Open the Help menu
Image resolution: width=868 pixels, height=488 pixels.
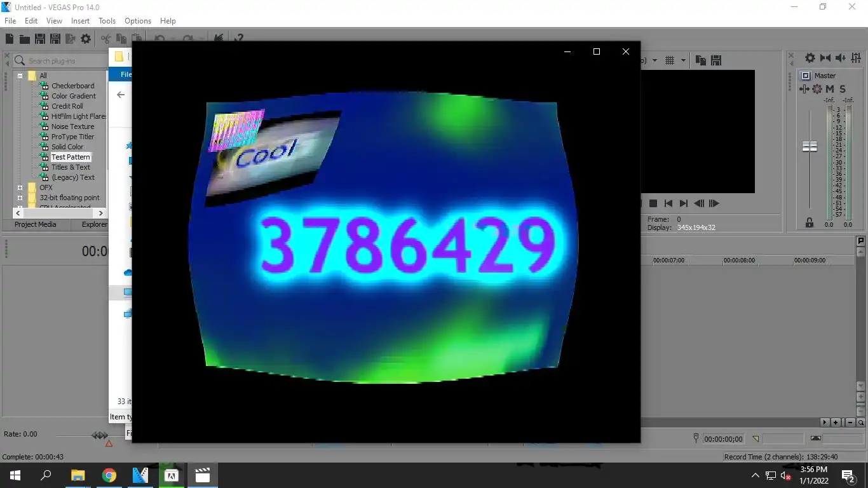coord(168,21)
